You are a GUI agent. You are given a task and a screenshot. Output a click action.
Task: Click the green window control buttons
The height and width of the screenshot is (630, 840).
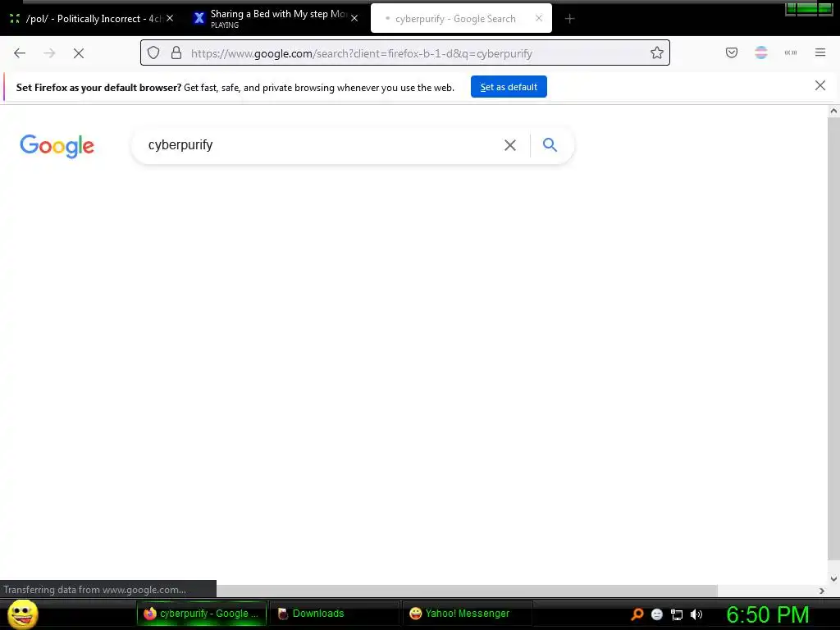point(809,8)
